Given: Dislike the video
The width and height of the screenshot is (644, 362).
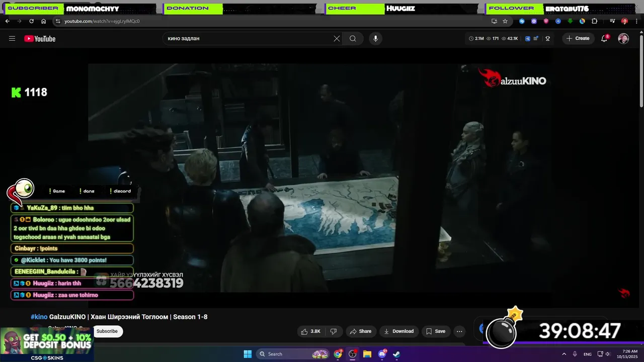Looking at the screenshot, I should (x=333, y=331).
